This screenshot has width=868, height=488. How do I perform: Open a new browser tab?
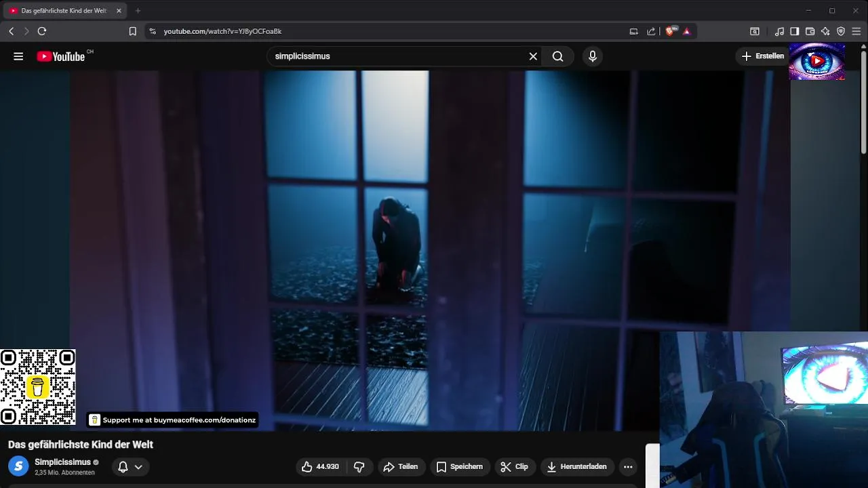click(x=138, y=11)
